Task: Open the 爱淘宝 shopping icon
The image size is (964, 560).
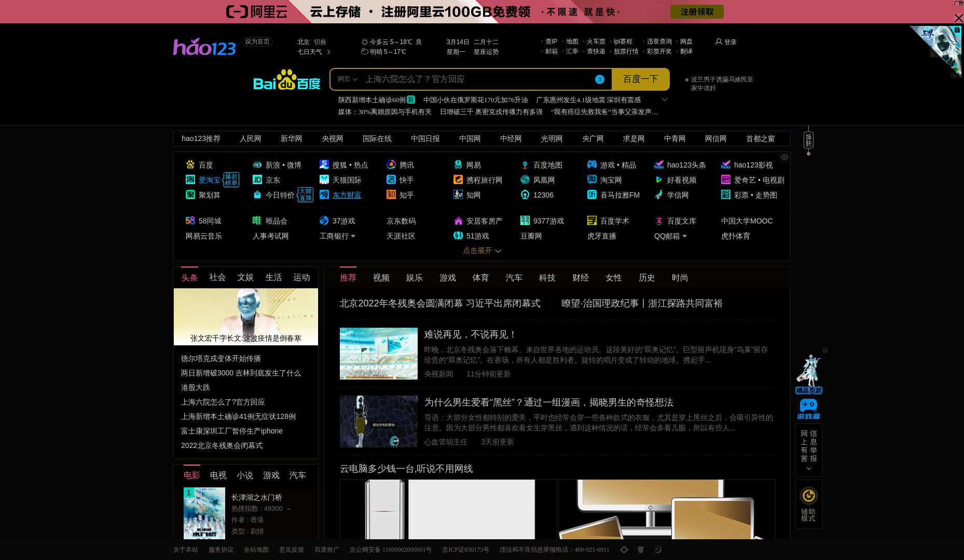Action: pos(190,180)
